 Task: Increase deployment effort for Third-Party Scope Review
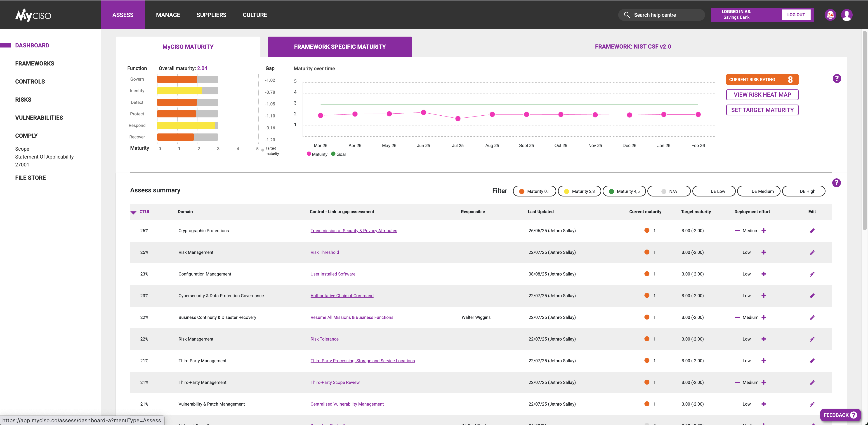[764, 382]
